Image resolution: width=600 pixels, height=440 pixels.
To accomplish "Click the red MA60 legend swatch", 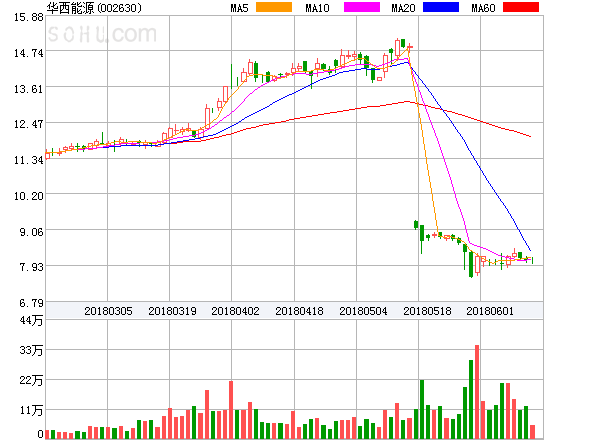I will [521, 7].
